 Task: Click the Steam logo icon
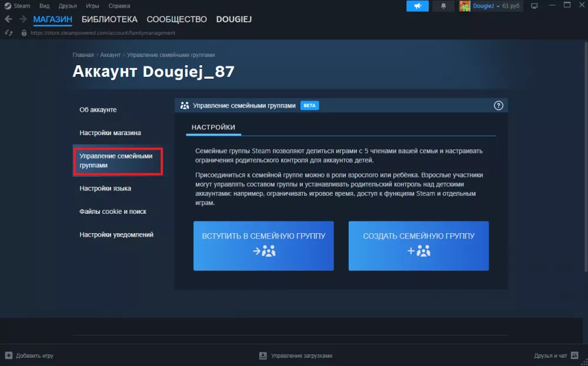click(8, 6)
